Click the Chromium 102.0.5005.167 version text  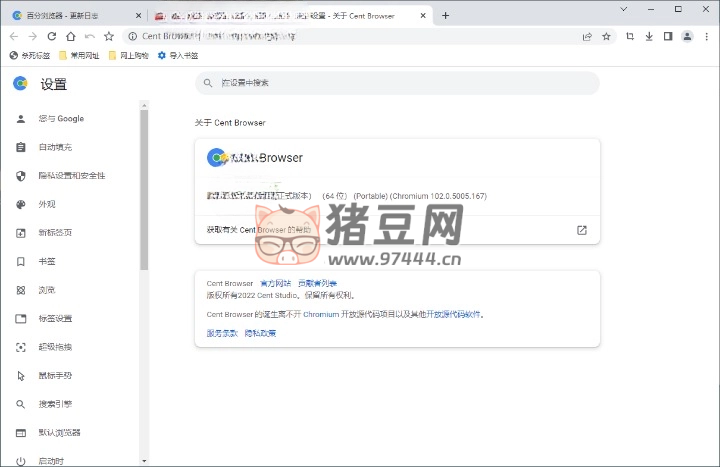(x=438, y=196)
